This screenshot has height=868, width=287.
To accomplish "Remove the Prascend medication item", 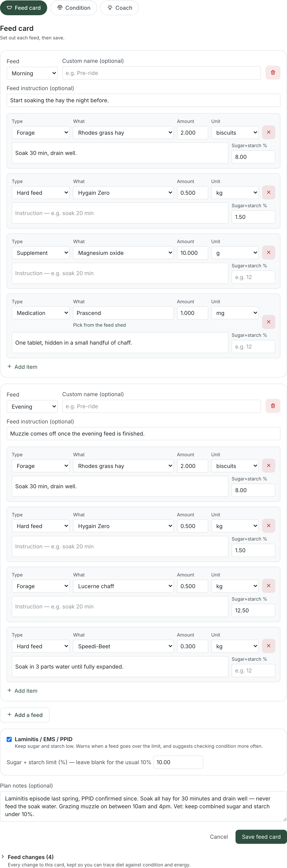I will pyautogui.click(x=268, y=322).
